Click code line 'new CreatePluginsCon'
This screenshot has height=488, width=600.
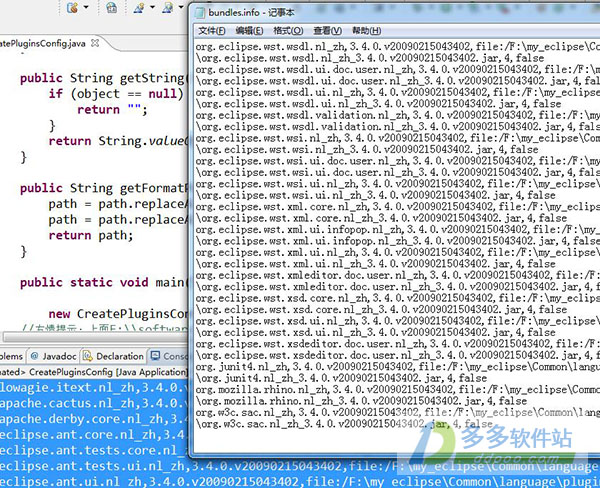coord(118,313)
